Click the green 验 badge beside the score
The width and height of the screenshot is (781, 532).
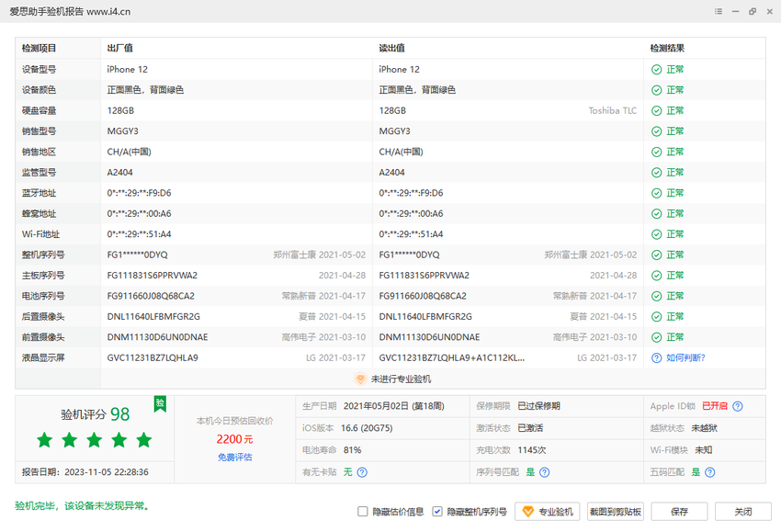(x=160, y=403)
